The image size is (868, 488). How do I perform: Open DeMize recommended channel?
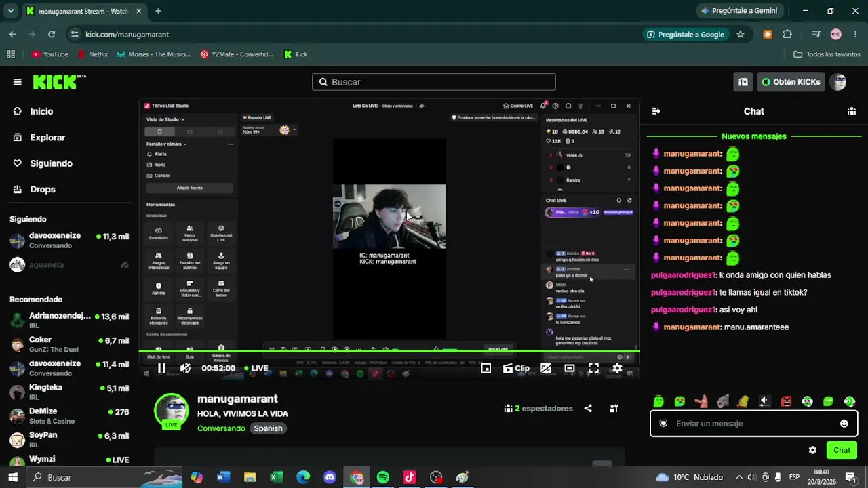point(69,415)
